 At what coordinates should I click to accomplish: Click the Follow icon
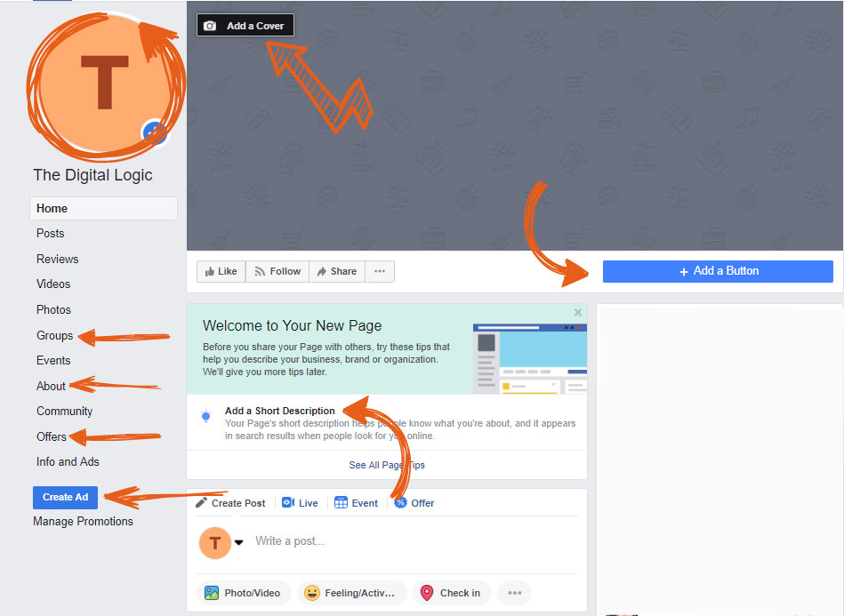coord(260,271)
